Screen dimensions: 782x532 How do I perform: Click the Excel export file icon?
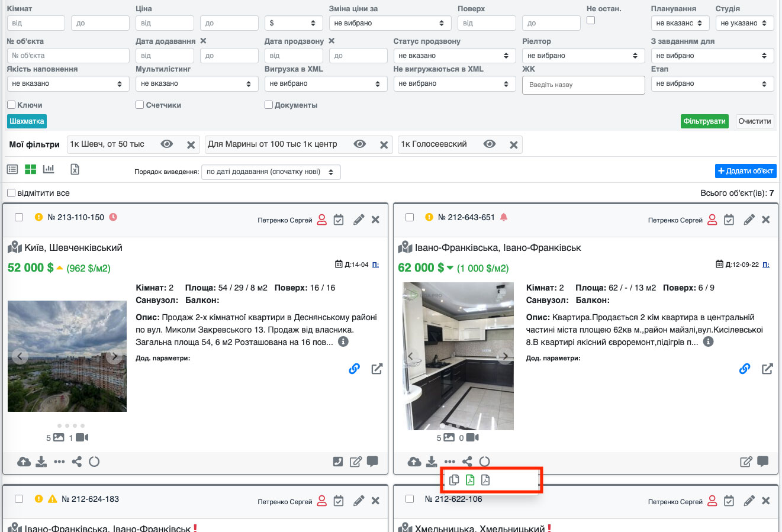(x=75, y=169)
